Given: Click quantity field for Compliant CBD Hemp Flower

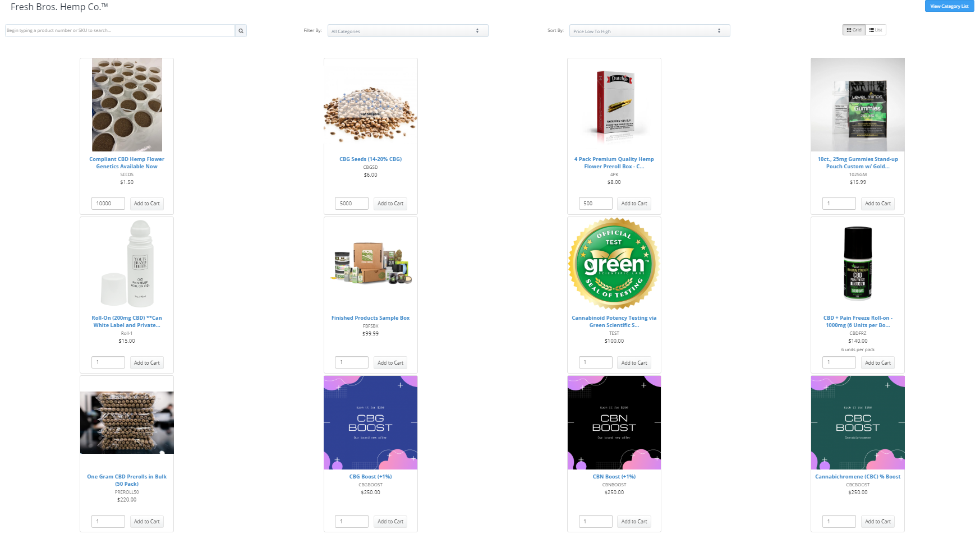Looking at the screenshot, I should 108,204.
